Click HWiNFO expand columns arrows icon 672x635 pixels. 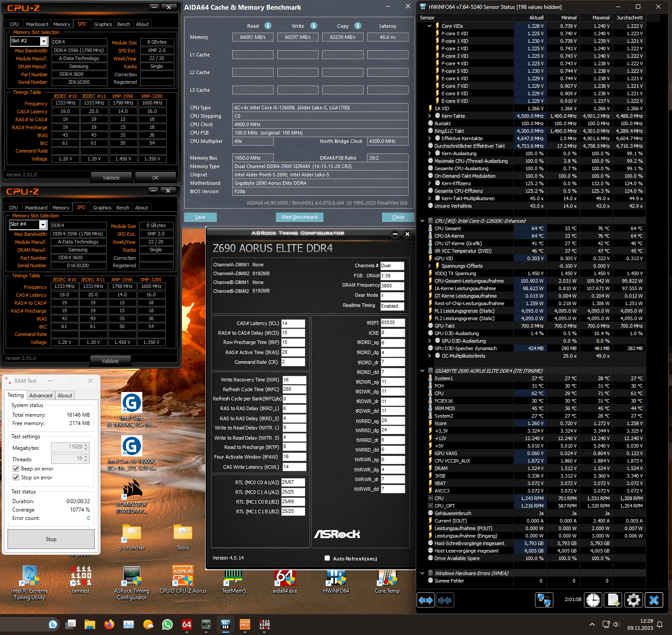click(426, 600)
